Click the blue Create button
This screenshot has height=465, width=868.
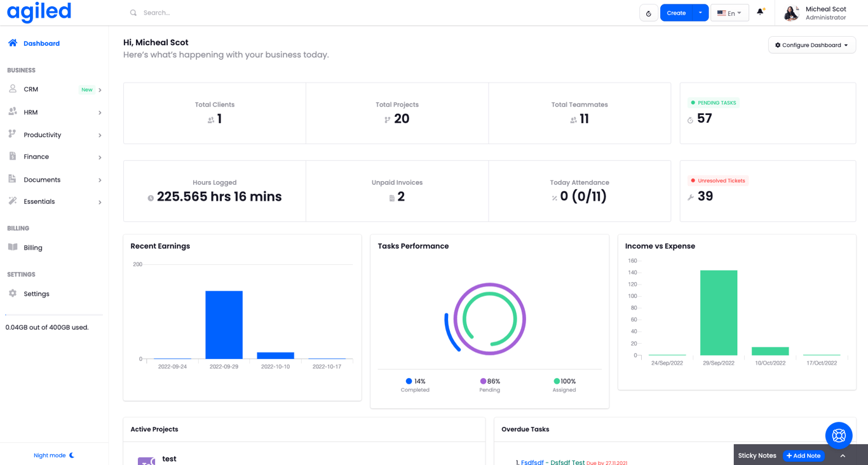[676, 13]
